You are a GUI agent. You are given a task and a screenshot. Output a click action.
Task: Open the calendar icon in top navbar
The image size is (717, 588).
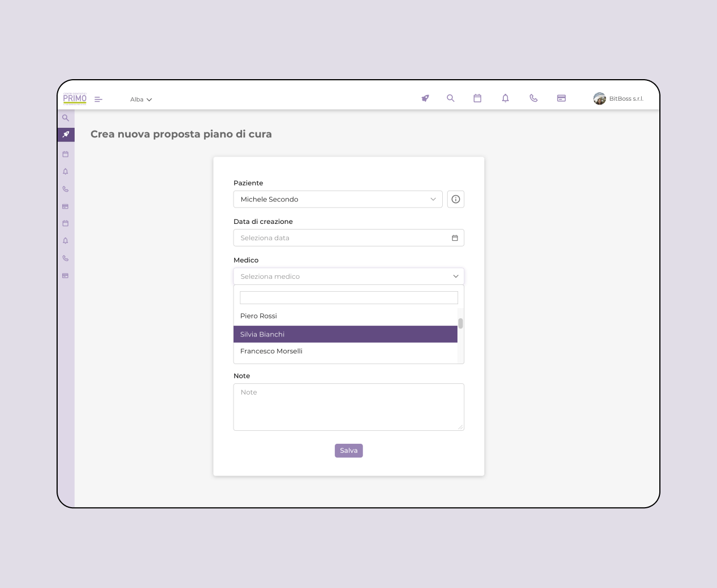(x=477, y=98)
